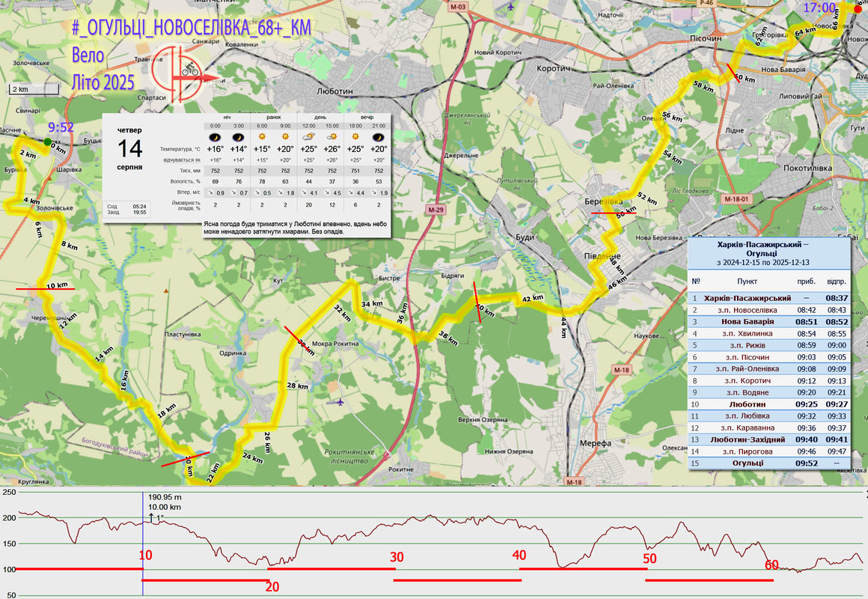This screenshot has width=868, height=599.
Task: Click the Одринка village label on map
Action: 233,353
